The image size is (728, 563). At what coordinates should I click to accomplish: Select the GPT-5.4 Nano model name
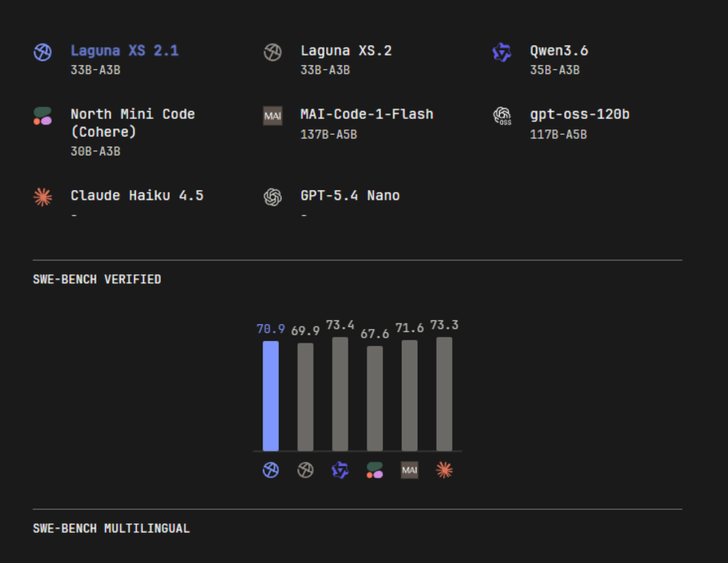pos(350,196)
